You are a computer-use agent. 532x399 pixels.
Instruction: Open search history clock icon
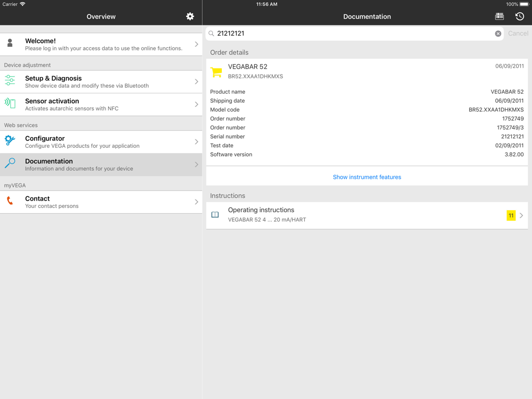519,16
